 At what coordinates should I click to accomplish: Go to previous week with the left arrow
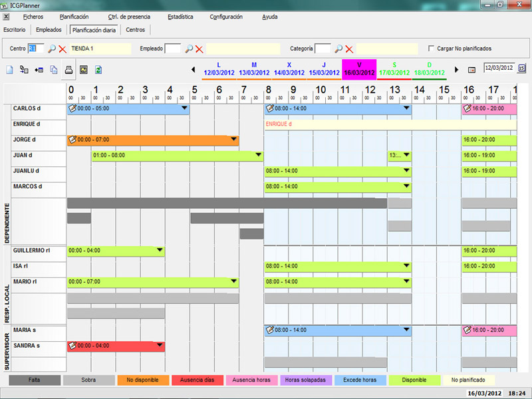193,69
